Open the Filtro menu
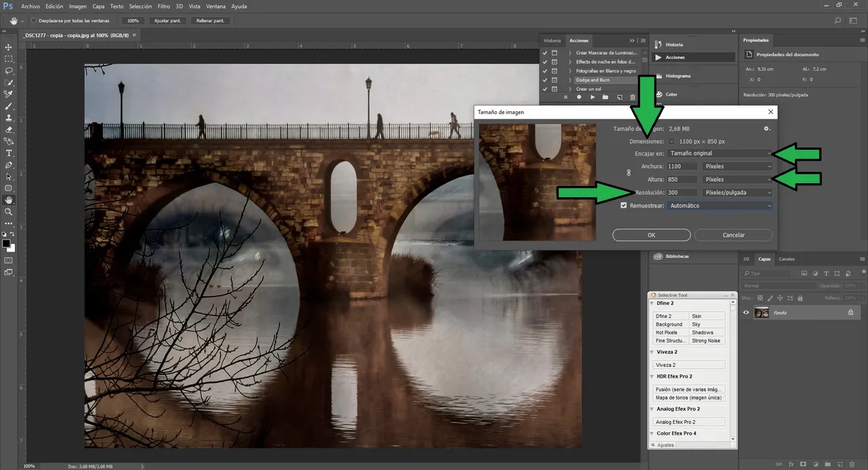868x470 pixels. [163, 6]
